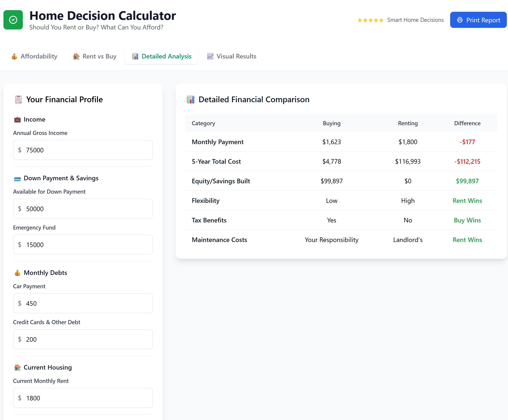508x420 pixels.
Task: Click the printer icon in Print Report button
Action: [x=460, y=20]
